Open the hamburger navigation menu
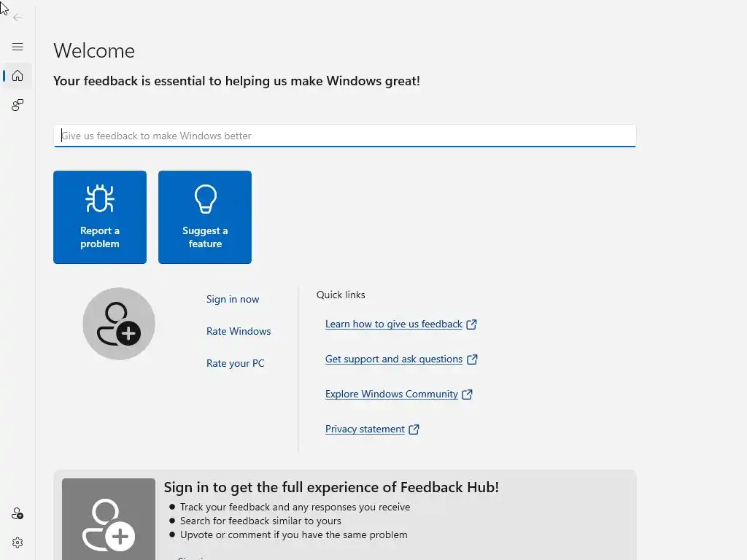 pos(18,47)
